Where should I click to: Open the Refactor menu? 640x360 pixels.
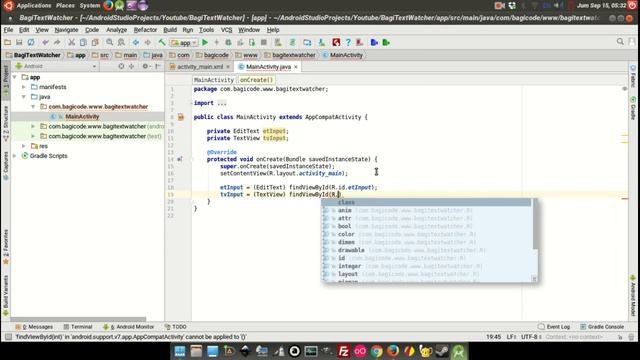[145, 30]
